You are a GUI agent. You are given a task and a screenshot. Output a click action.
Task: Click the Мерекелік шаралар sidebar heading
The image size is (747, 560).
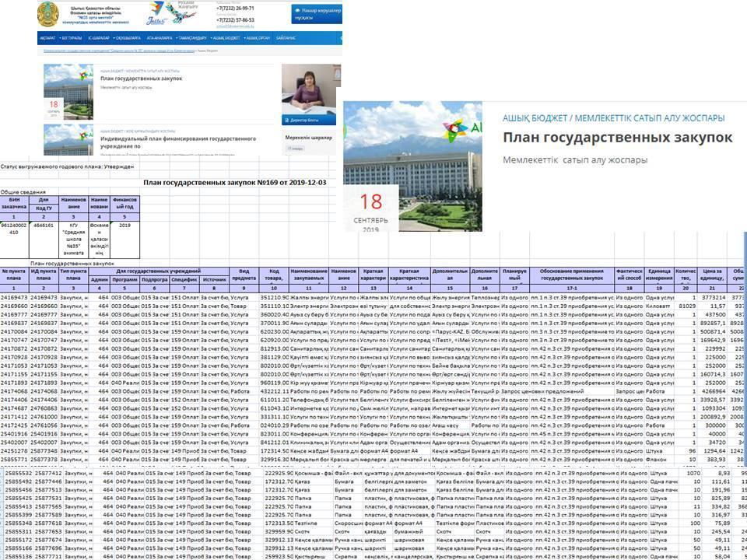[x=309, y=138]
